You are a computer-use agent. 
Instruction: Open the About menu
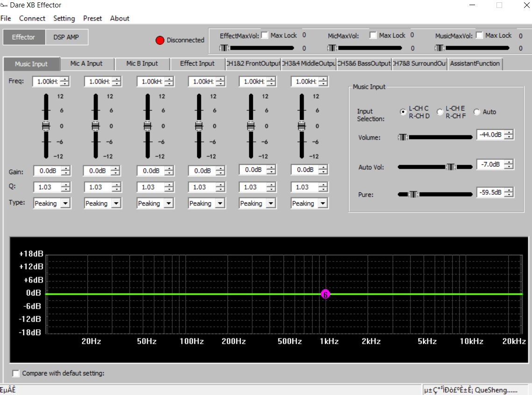[120, 18]
